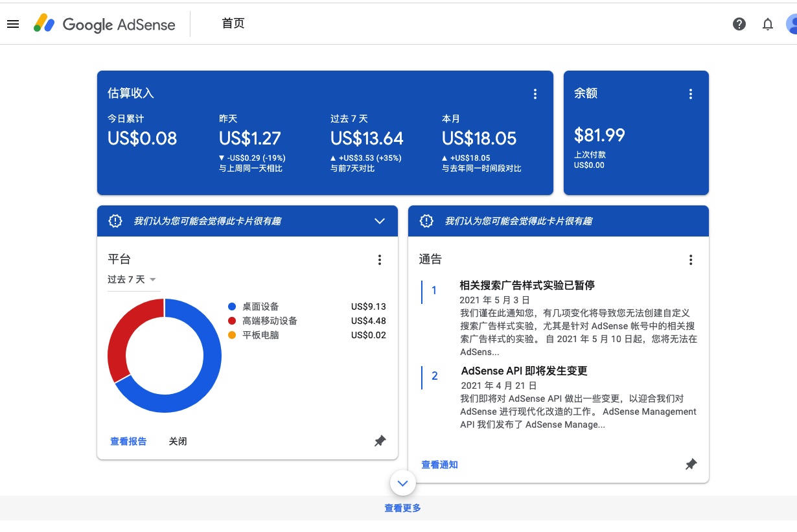Open the 余额 card three-dot menu
This screenshot has width=797, height=532.
[x=691, y=94]
